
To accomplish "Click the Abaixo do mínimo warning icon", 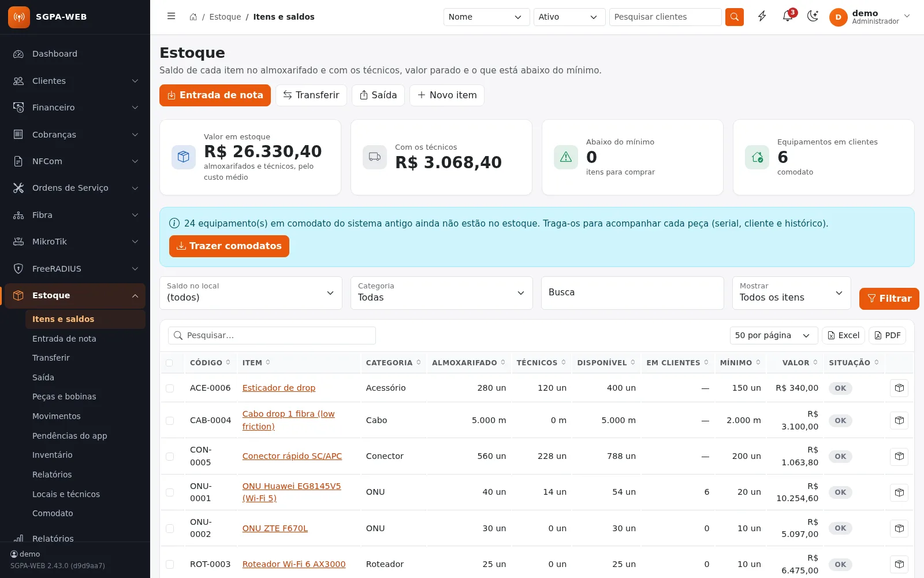I will pyautogui.click(x=566, y=157).
